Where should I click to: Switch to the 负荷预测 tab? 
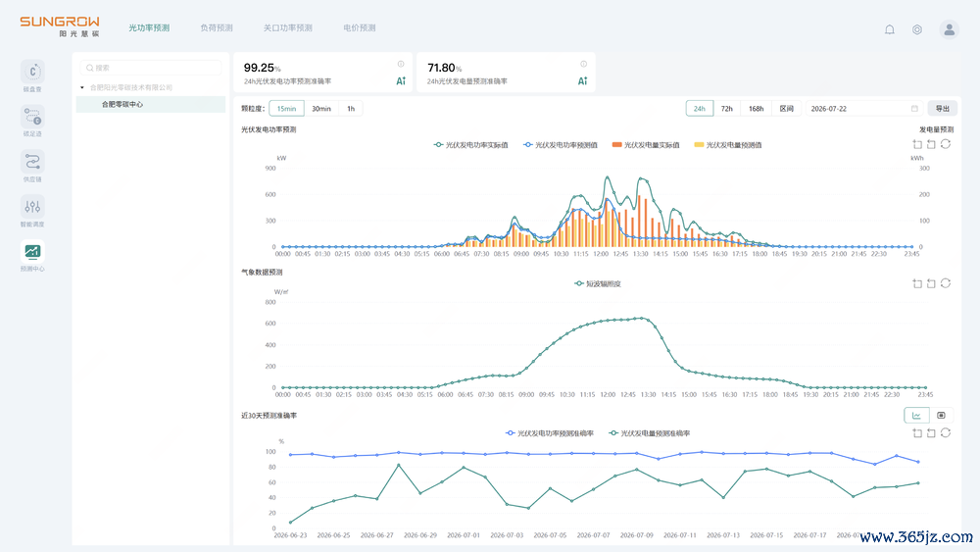(217, 28)
